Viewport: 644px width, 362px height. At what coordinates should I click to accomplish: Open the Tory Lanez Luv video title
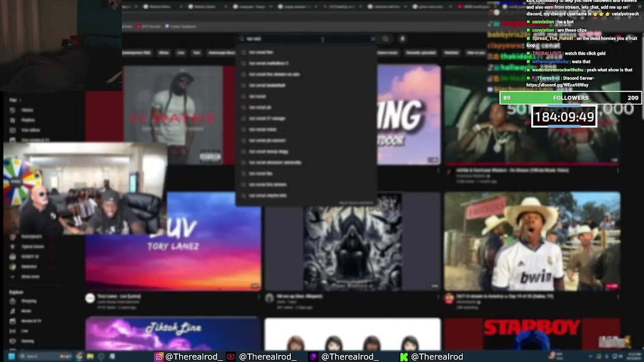point(119,296)
